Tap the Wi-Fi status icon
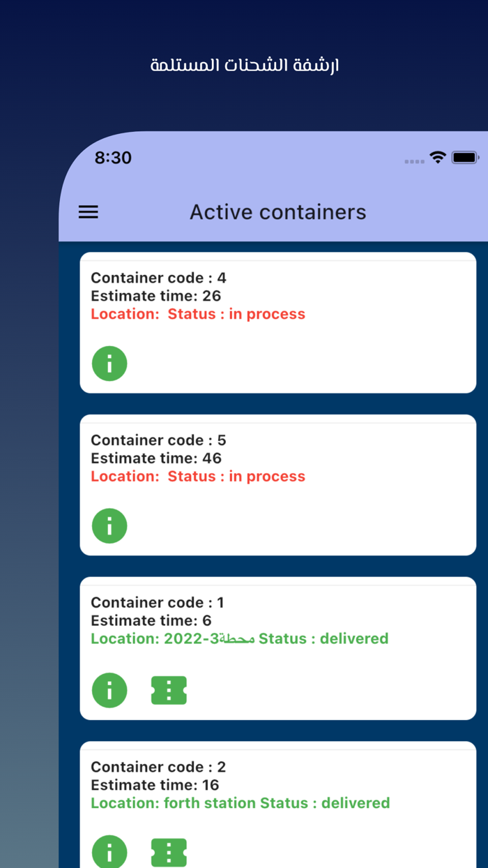488x868 pixels. 438,158
